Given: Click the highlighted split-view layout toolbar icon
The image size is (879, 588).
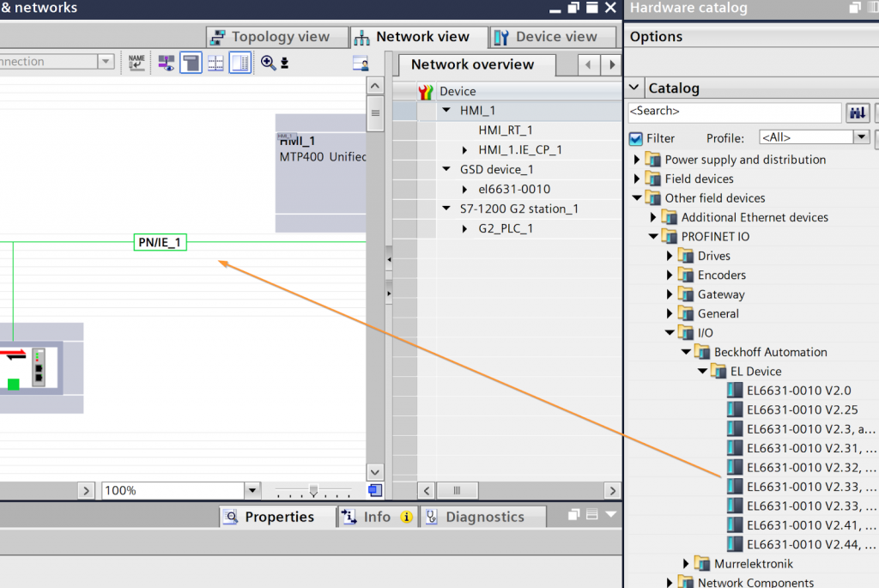Looking at the screenshot, I should pos(191,63).
